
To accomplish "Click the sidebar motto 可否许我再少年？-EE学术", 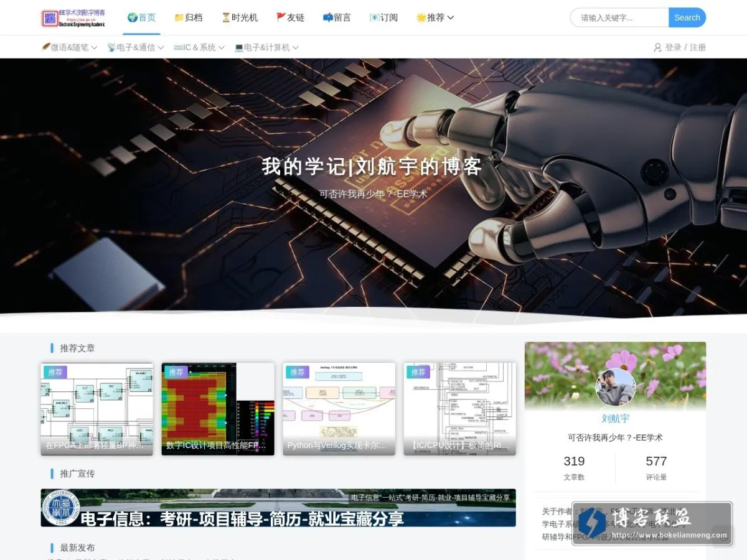I will click(x=615, y=437).
